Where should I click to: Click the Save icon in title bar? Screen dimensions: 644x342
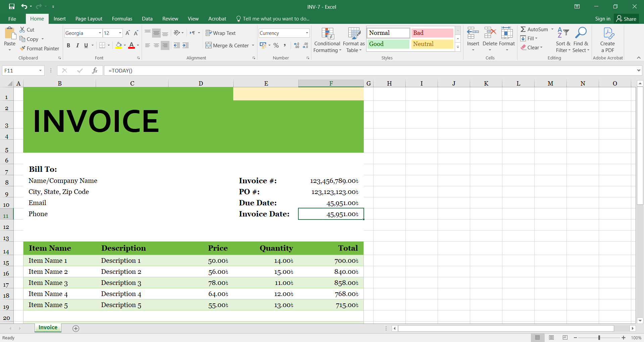(12, 6)
